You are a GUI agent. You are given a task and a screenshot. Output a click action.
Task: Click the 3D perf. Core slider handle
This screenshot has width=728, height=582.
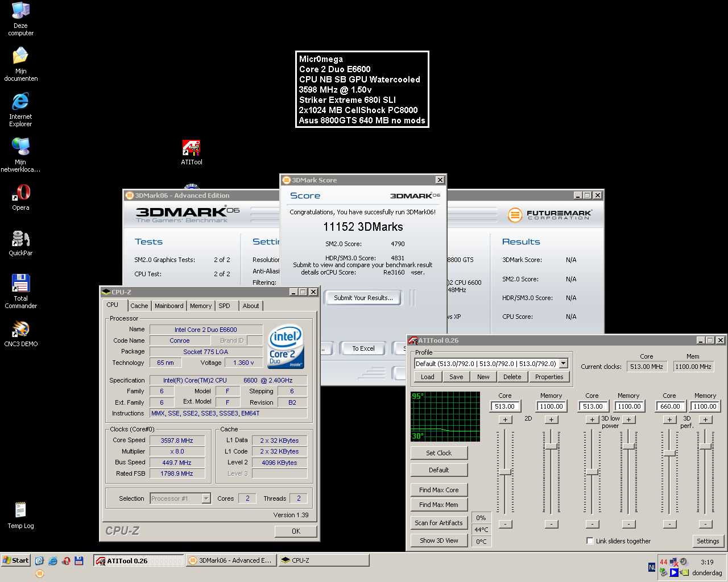[x=669, y=453]
